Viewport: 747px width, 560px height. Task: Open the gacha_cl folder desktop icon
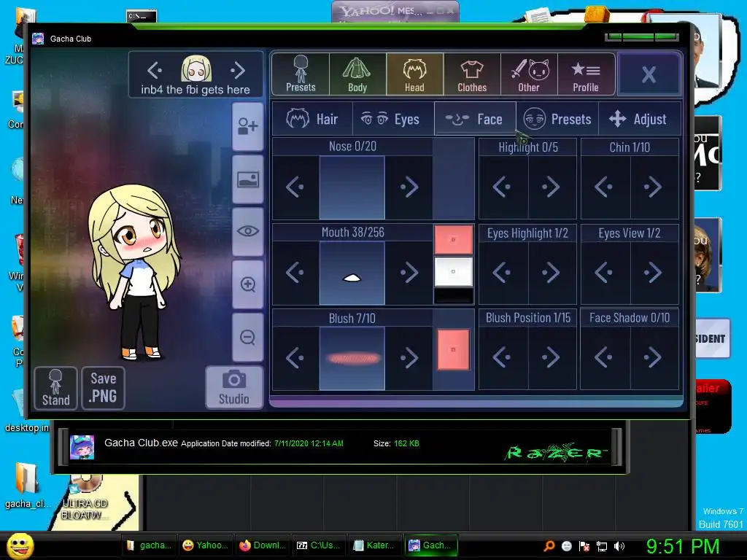click(26, 486)
